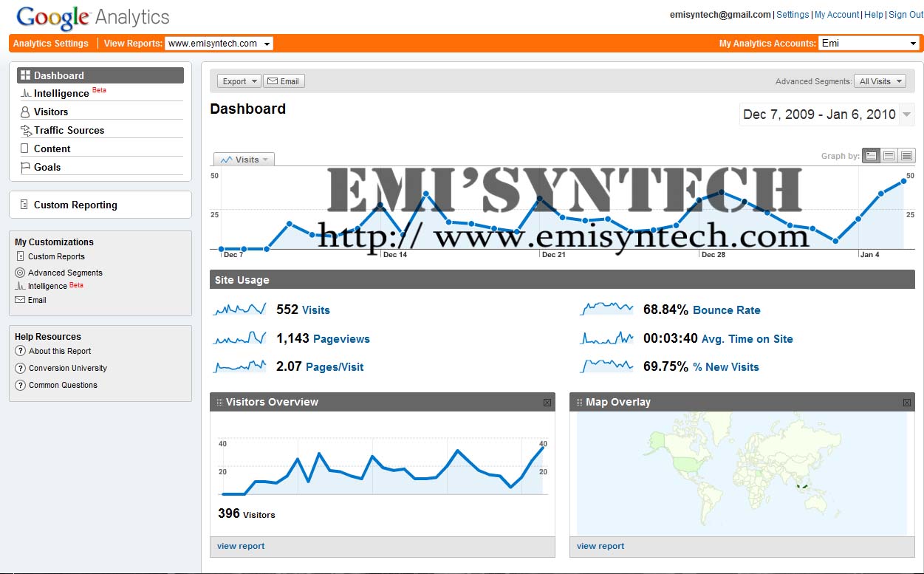Open view report under Map Overlay
The height and width of the screenshot is (574, 924).
(x=600, y=547)
